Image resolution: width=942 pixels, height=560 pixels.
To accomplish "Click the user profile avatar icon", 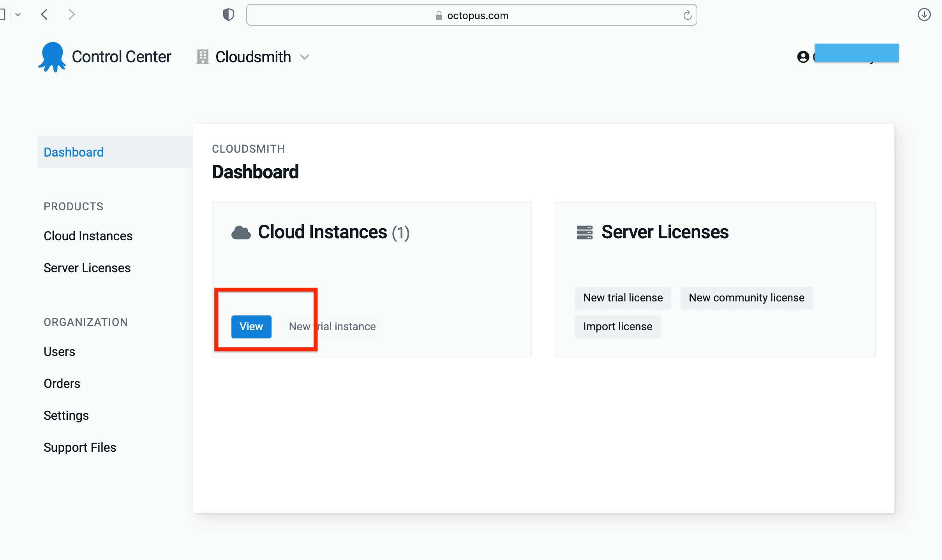I will 803,57.
